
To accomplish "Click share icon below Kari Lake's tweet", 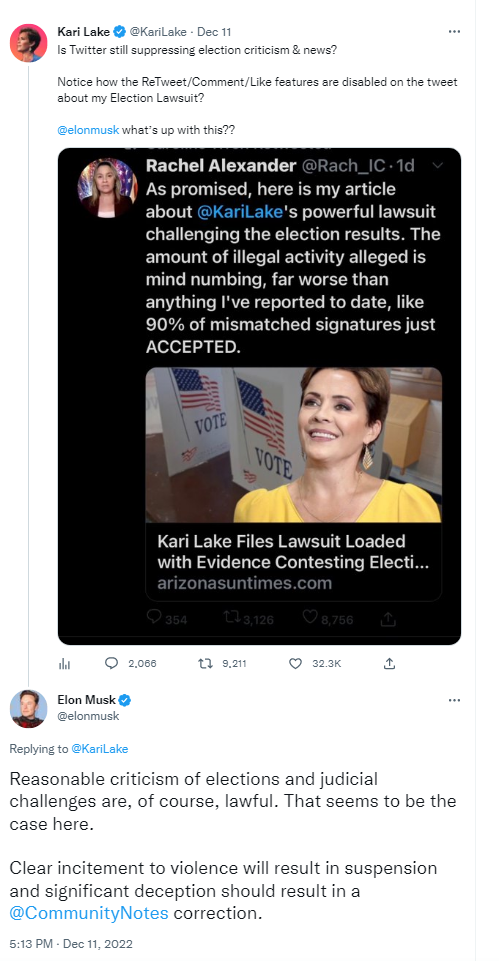I will (x=389, y=663).
